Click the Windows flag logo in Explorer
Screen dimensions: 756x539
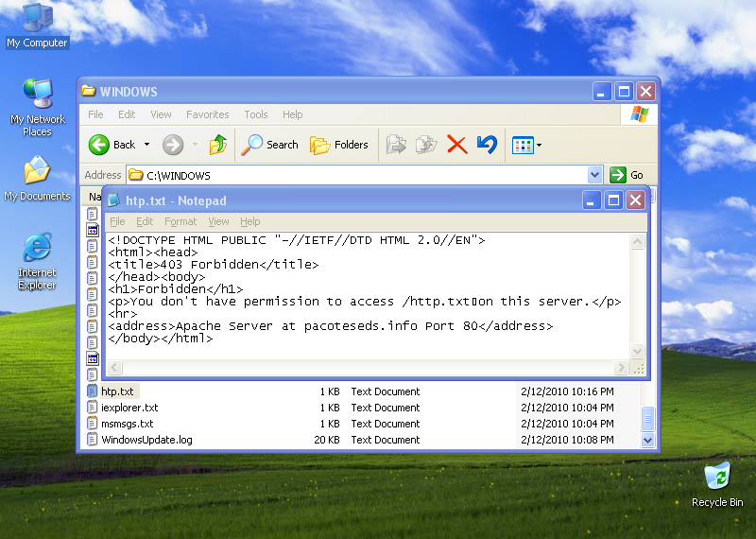point(640,114)
